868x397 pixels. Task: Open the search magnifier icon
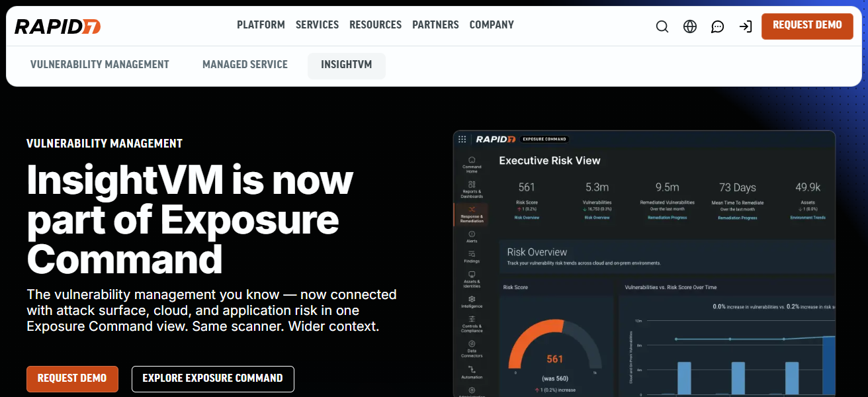click(x=662, y=26)
